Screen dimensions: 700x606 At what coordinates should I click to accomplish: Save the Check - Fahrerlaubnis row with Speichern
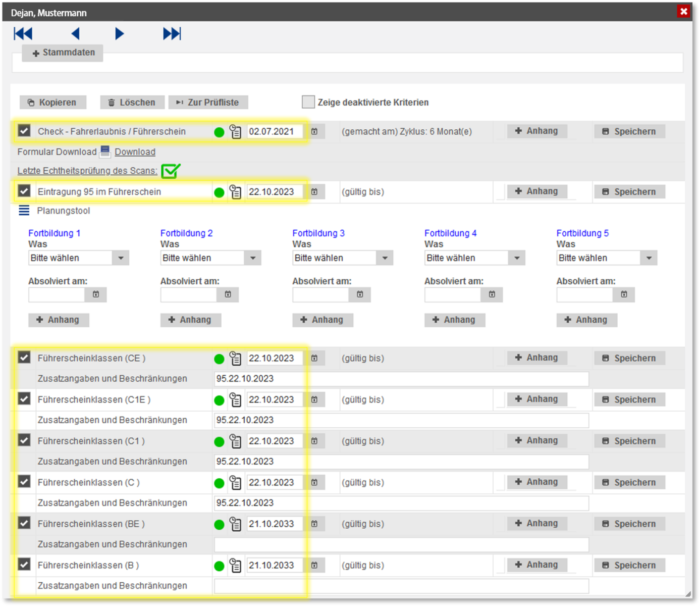[629, 131]
